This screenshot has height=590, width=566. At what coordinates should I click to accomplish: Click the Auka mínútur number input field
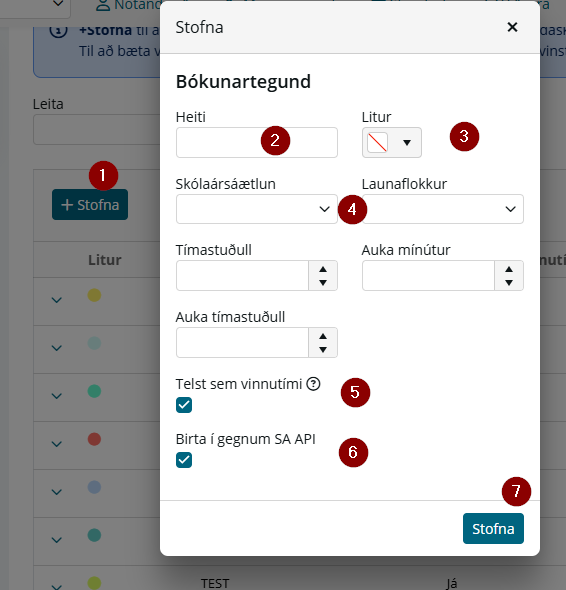[428, 275]
